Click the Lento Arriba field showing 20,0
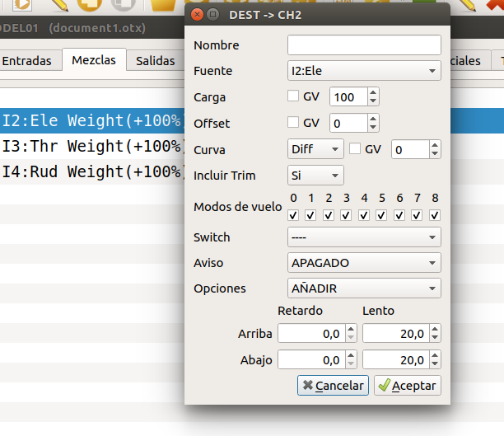The image size is (504, 436). (x=396, y=333)
